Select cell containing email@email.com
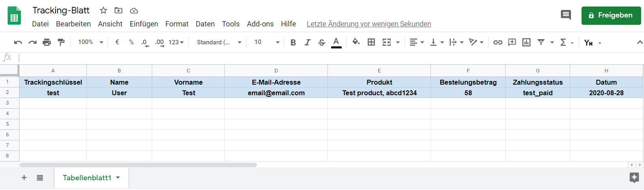The height and width of the screenshot is (190, 644). click(276, 93)
